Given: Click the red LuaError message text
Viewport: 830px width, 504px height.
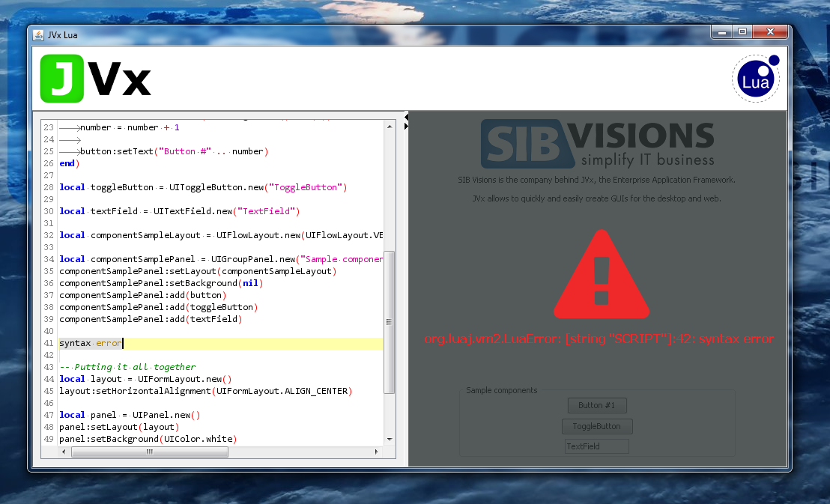Looking at the screenshot, I should (x=599, y=338).
